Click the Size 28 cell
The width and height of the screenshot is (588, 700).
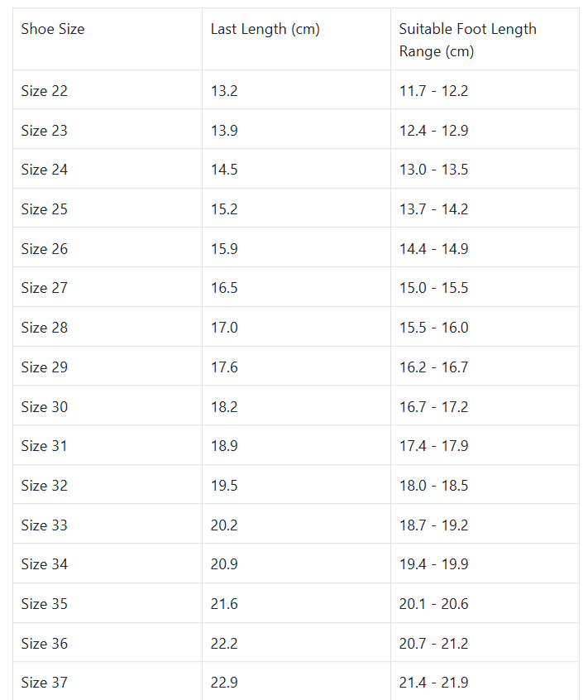[x=45, y=328]
